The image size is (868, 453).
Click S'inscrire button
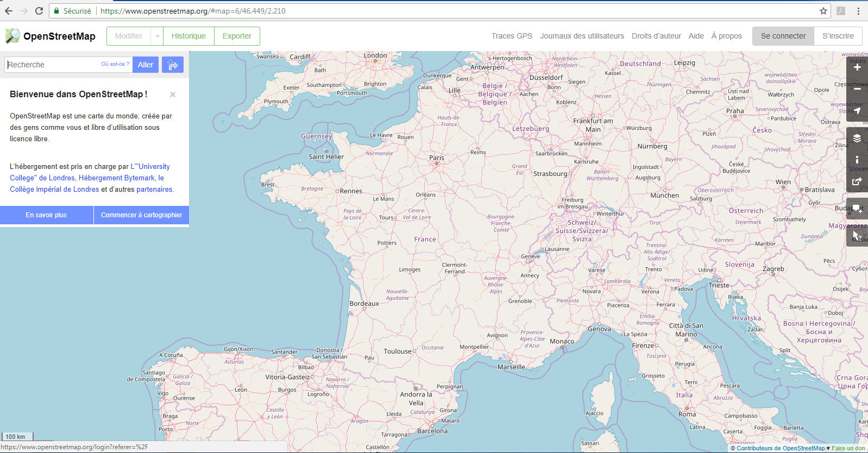click(x=838, y=36)
